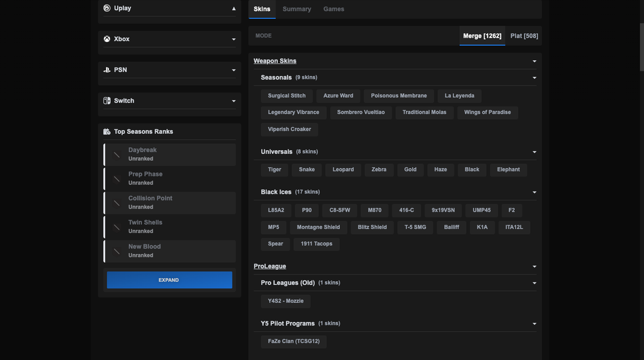Click the Top Seasons Ranks calendar icon

(106, 131)
